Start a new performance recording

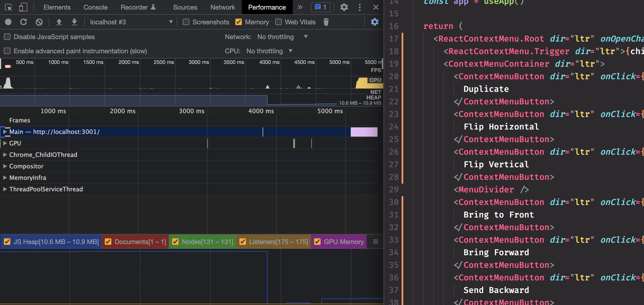pyautogui.click(x=8, y=22)
